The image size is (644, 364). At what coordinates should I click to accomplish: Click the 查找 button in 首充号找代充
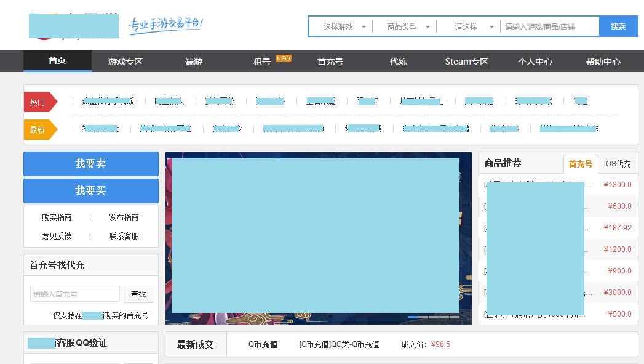pyautogui.click(x=138, y=294)
